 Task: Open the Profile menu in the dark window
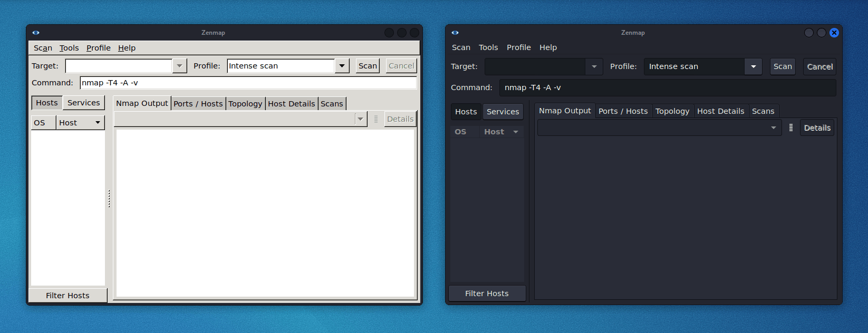518,47
